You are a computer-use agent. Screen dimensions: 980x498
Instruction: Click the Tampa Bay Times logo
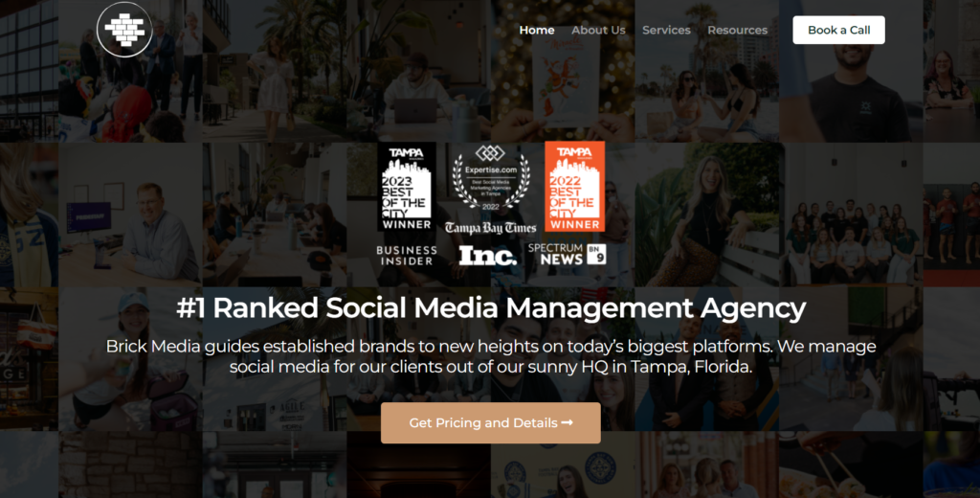[491, 228]
